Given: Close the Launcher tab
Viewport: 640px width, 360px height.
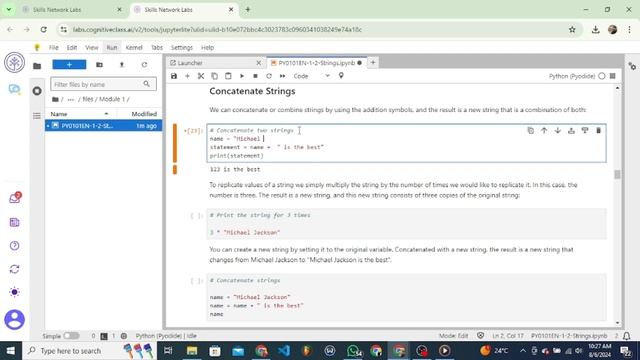Looking at the screenshot, I should 258,63.
